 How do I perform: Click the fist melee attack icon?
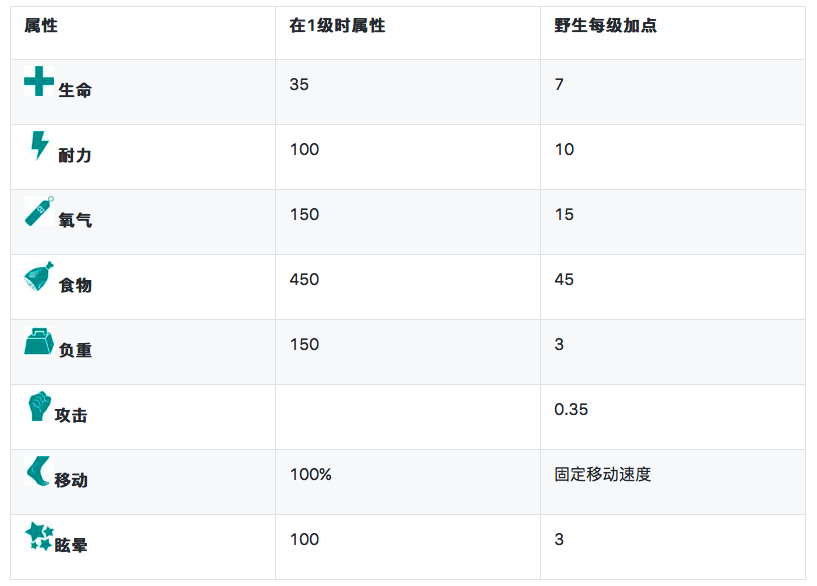pyautogui.click(x=38, y=406)
